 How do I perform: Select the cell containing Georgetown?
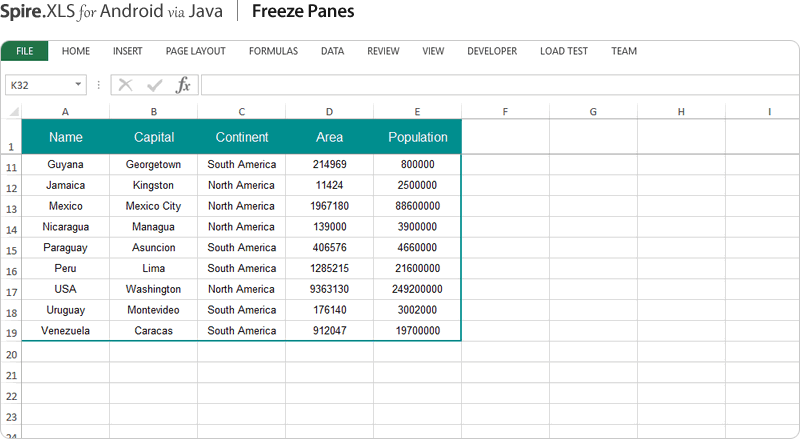153,164
